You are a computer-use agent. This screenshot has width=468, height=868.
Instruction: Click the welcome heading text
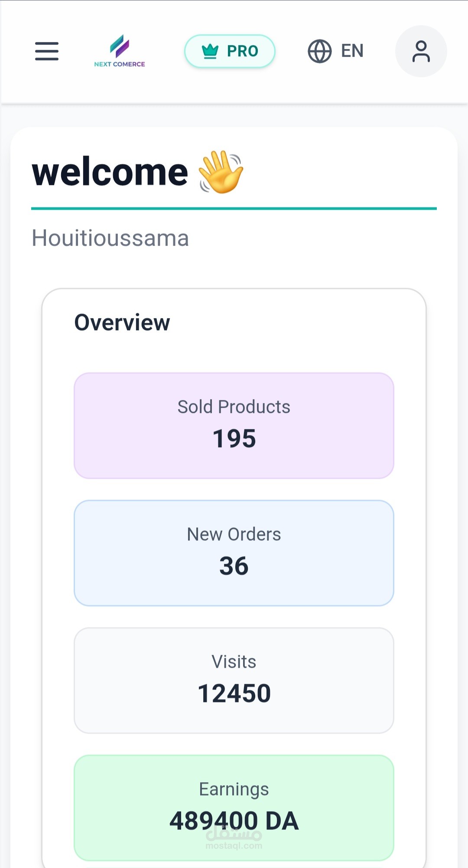pos(110,172)
